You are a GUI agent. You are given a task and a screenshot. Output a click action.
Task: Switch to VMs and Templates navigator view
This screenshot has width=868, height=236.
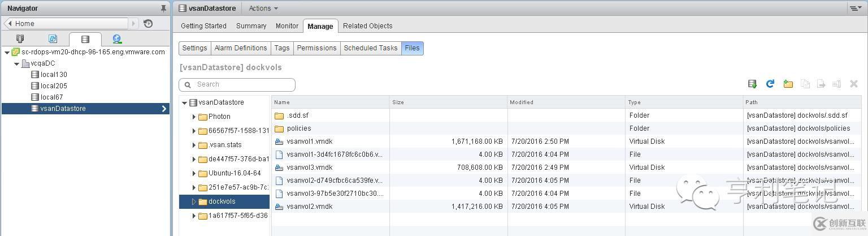[53, 39]
